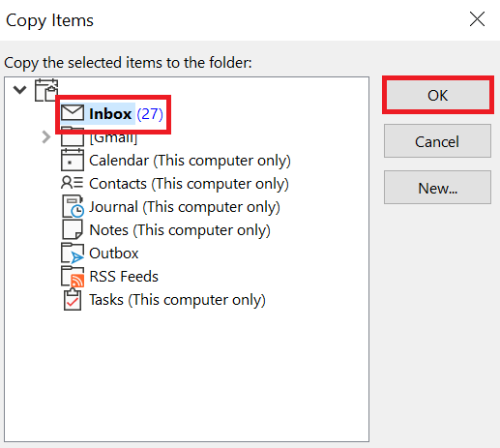Screen dimensions: 500x448
Task: Click the Contacts people icon
Action: click(72, 183)
